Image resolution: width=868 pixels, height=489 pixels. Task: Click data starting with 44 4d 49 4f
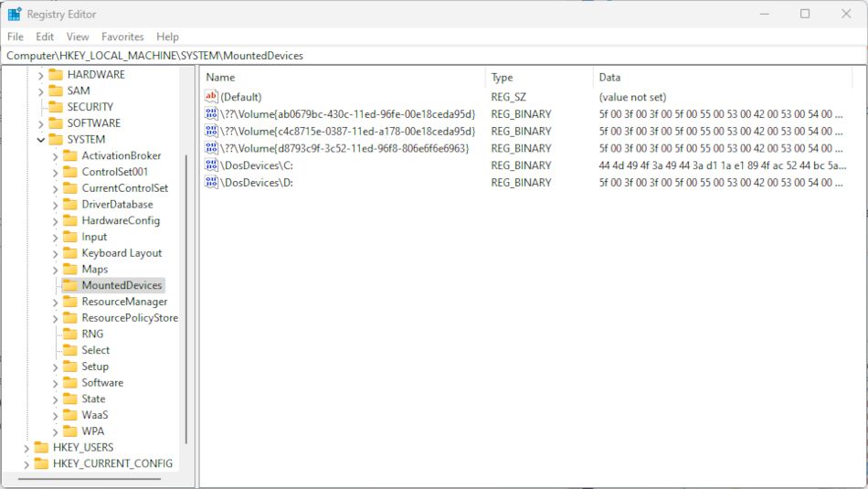tap(723, 165)
